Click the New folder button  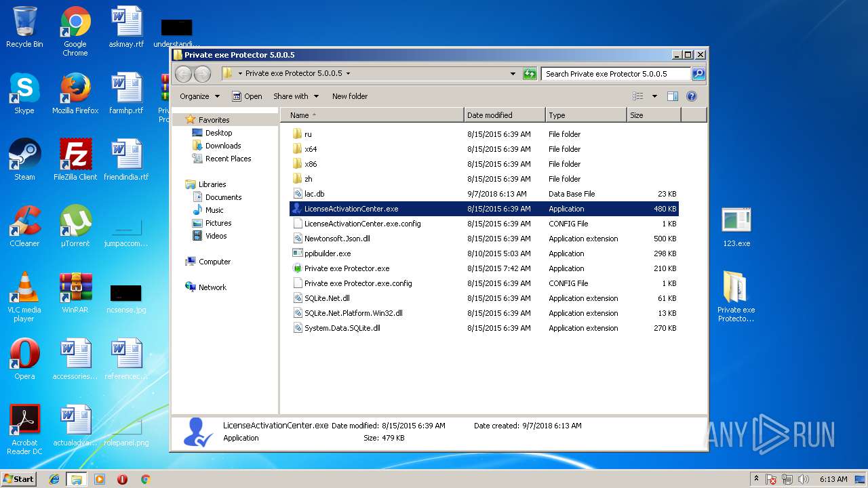click(350, 96)
